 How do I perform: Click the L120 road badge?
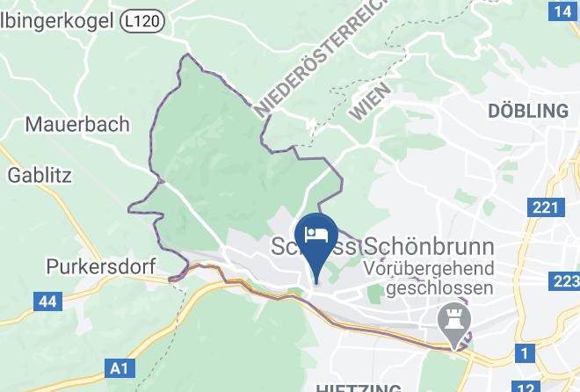click(142, 21)
